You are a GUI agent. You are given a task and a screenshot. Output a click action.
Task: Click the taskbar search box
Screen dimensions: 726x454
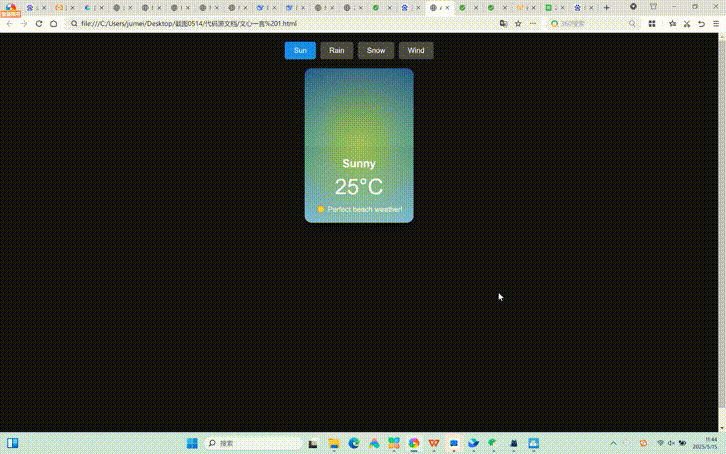[253, 443]
